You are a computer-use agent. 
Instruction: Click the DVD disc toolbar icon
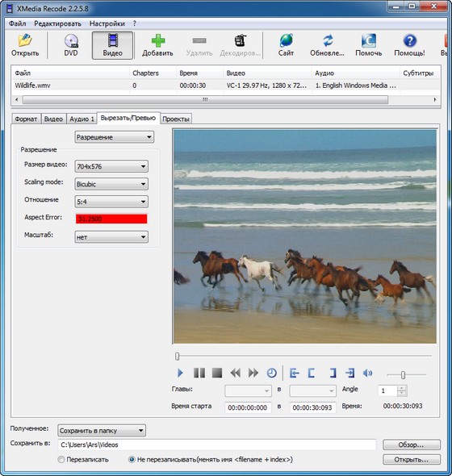click(x=71, y=40)
